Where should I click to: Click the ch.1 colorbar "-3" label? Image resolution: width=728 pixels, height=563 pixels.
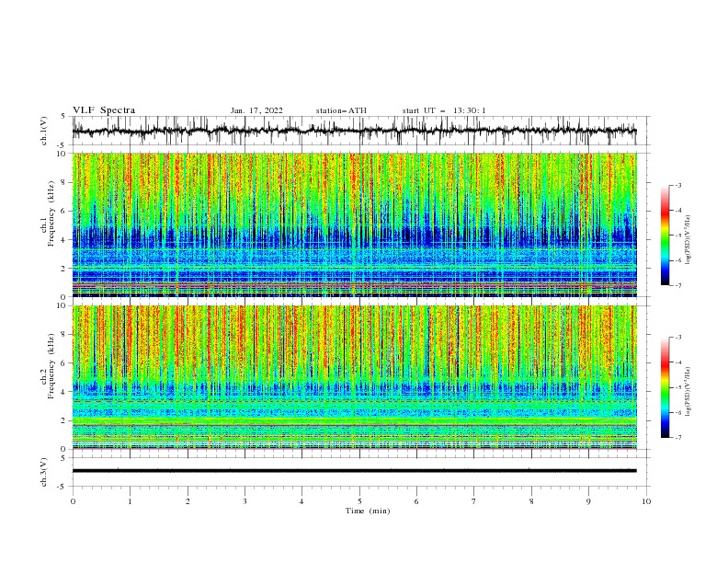(x=677, y=185)
